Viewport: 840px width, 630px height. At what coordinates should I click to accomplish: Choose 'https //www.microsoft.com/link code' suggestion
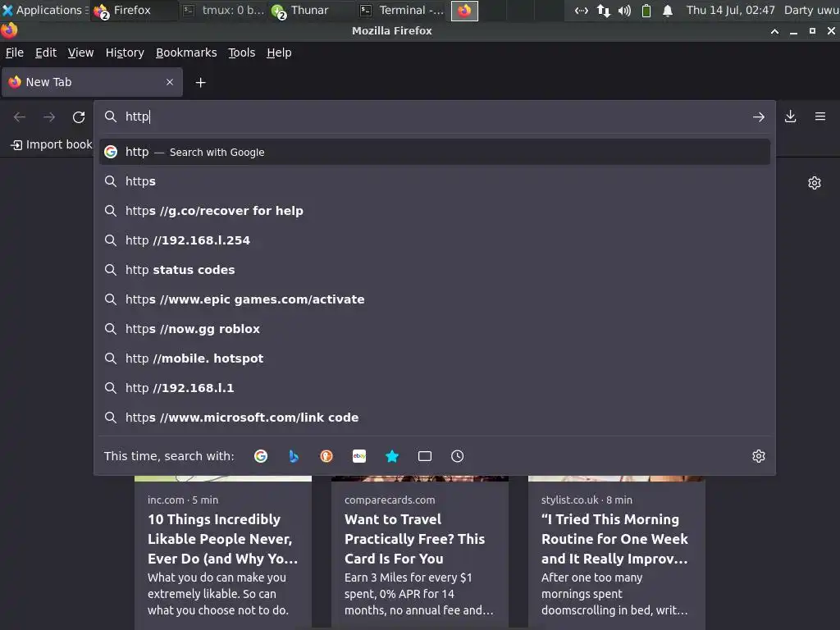pyautogui.click(x=435, y=417)
